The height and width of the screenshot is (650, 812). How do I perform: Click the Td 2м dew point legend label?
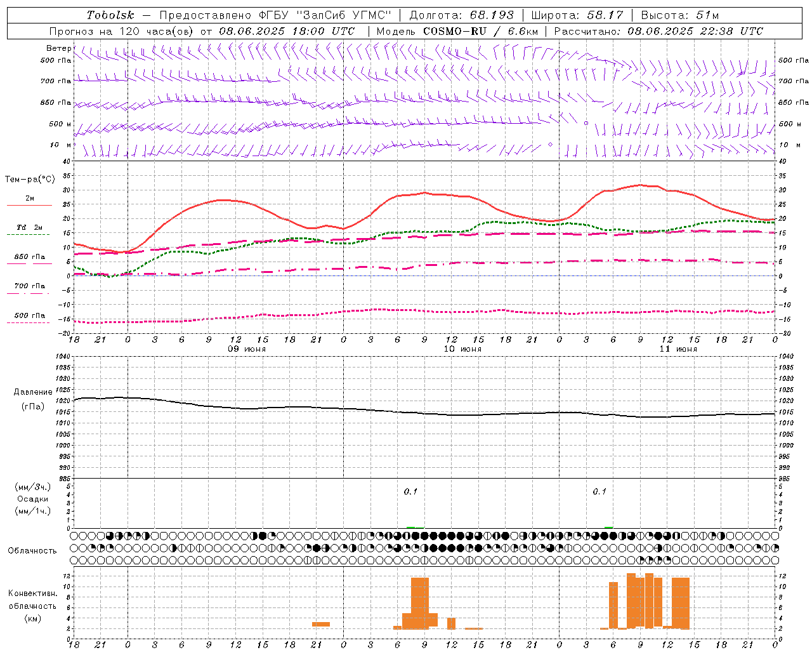click(30, 227)
